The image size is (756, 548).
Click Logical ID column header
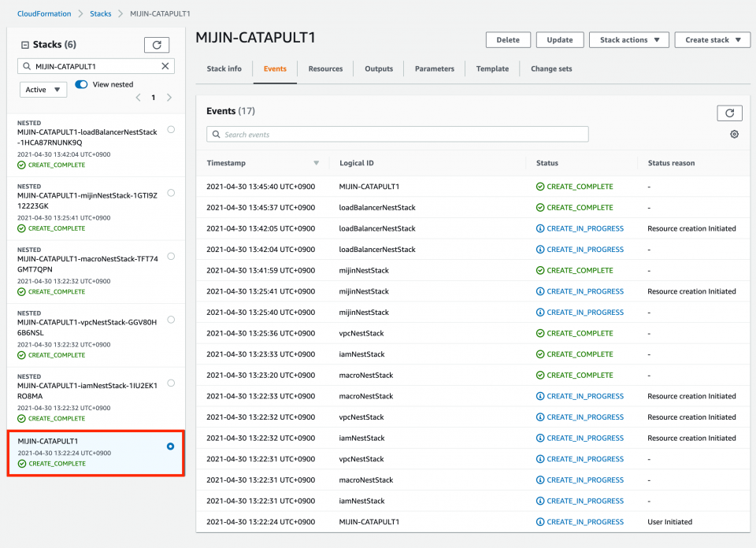pyautogui.click(x=356, y=163)
